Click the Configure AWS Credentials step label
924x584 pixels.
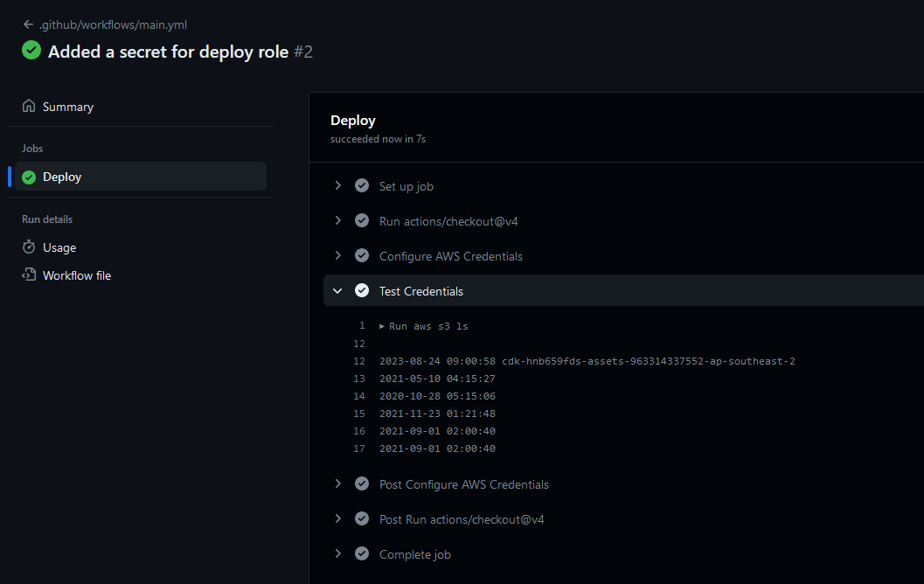point(451,256)
